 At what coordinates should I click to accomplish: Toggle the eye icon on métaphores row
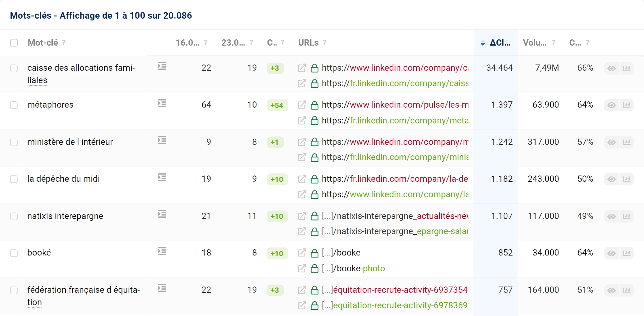(611, 105)
